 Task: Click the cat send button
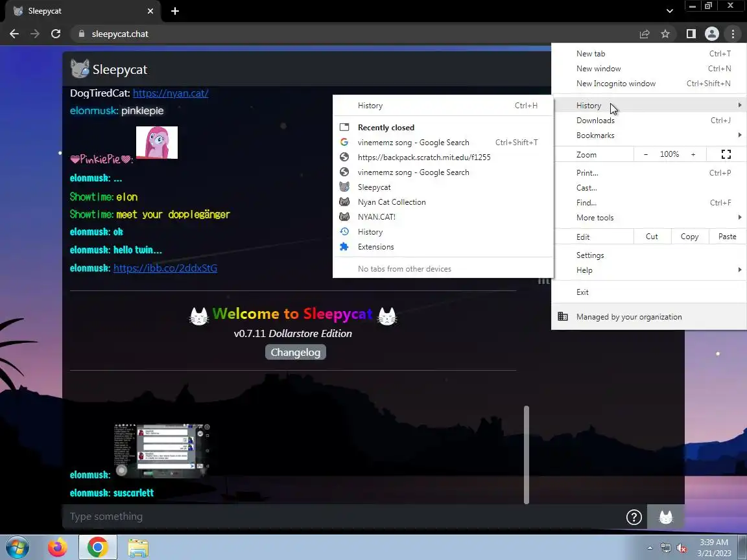click(665, 517)
